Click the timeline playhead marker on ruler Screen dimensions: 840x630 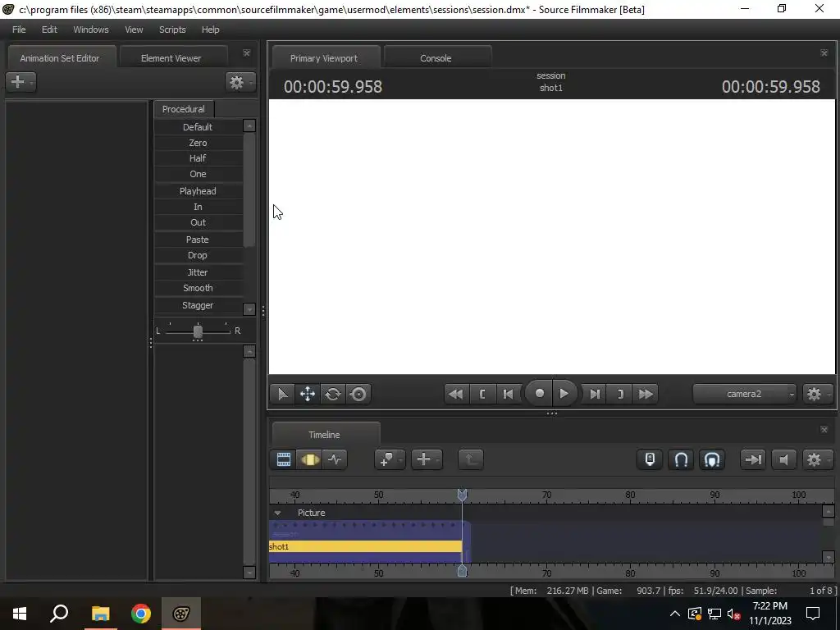462,495
